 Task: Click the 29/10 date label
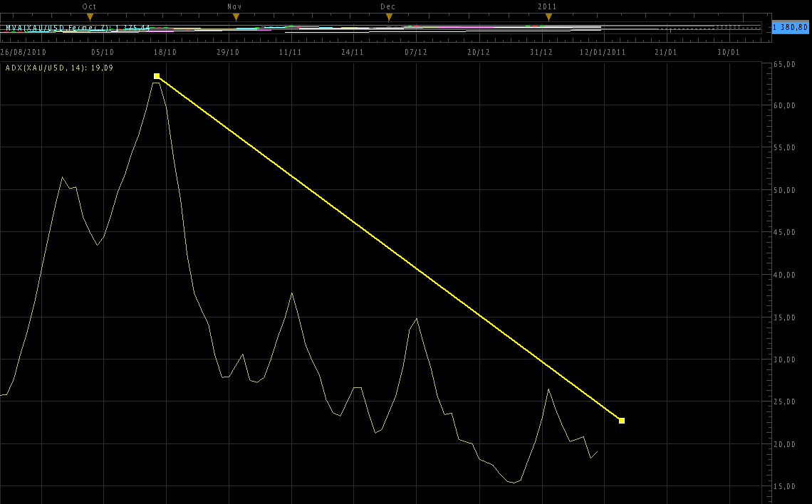point(228,52)
